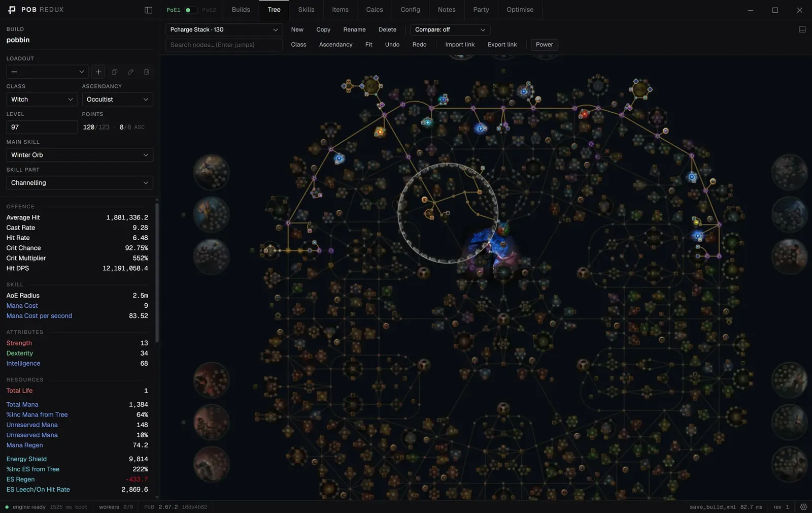812x513 pixels.
Task: Click the Class button in the tree toolbar
Action: [x=298, y=45]
